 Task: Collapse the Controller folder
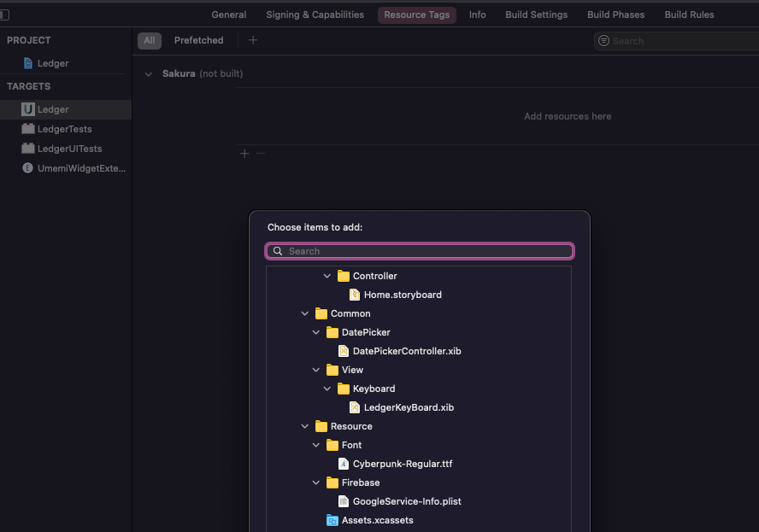click(x=327, y=276)
